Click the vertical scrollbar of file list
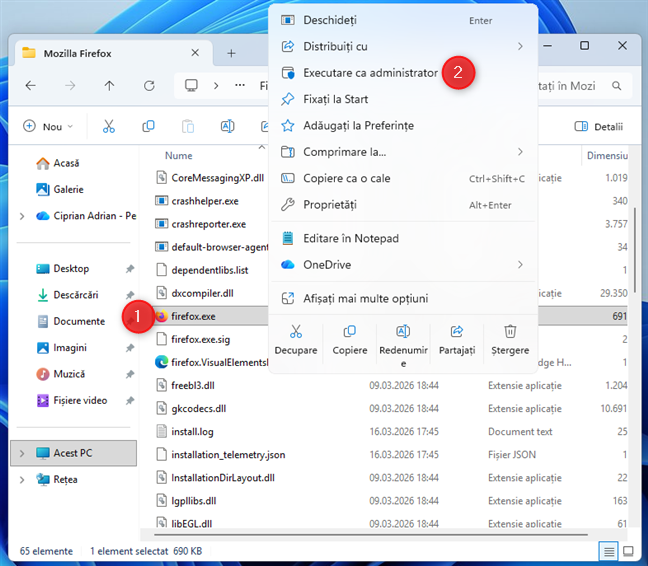The width and height of the screenshot is (648, 566). click(x=634, y=250)
